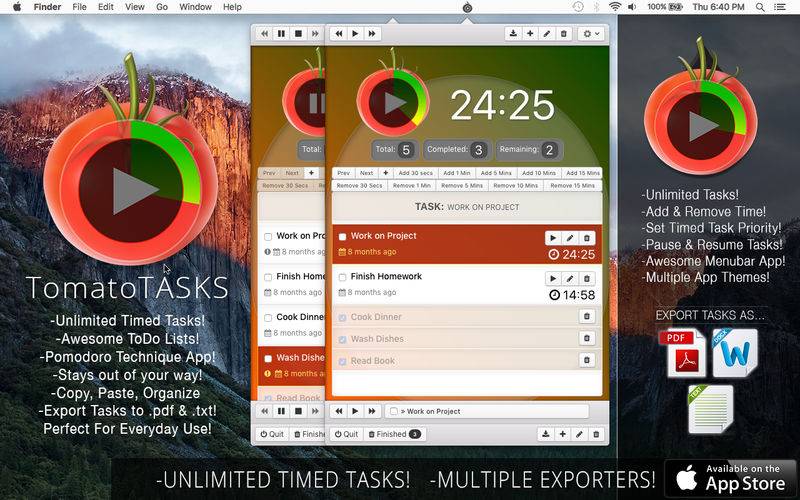Click the add task plus icon in top toolbar
Viewport: 800px width, 500px height.
pos(530,34)
